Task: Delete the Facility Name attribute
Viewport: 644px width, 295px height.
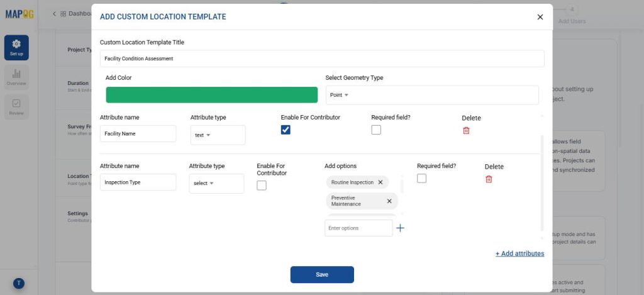Action: pyautogui.click(x=466, y=130)
